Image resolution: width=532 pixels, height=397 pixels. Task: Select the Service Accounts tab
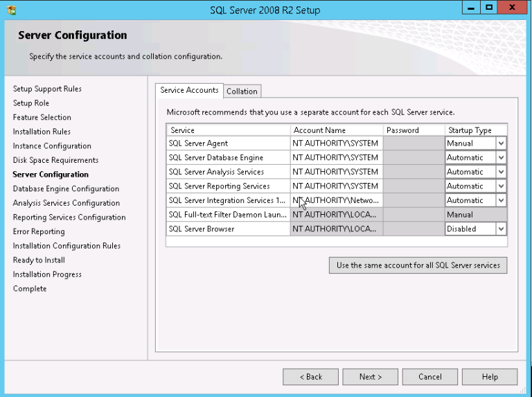tap(189, 90)
